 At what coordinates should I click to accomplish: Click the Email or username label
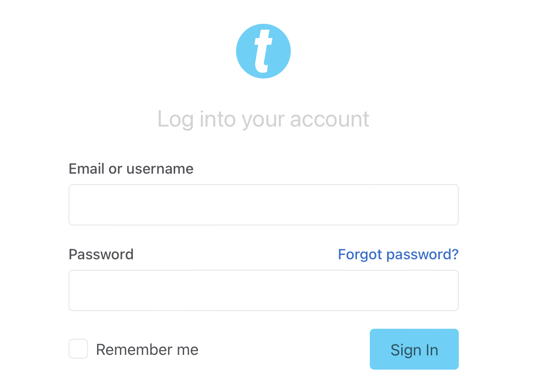pos(131,168)
